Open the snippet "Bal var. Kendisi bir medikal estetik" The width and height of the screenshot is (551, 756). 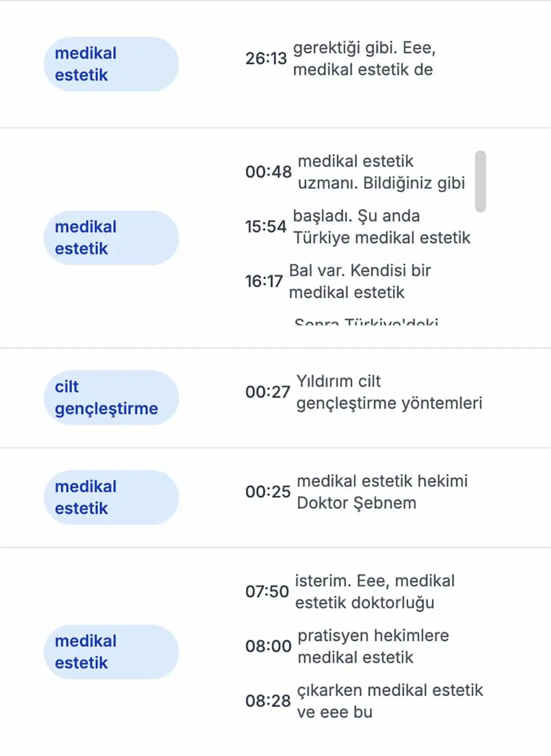click(359, 282)
